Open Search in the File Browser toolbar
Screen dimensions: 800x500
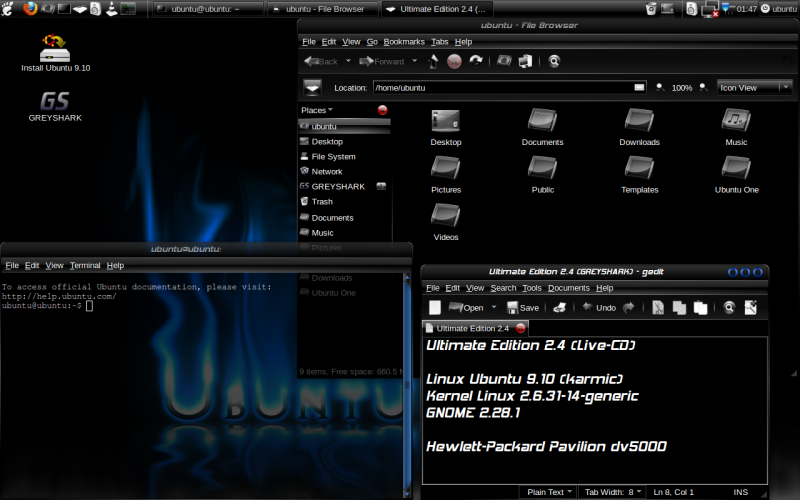coord(554,61)
